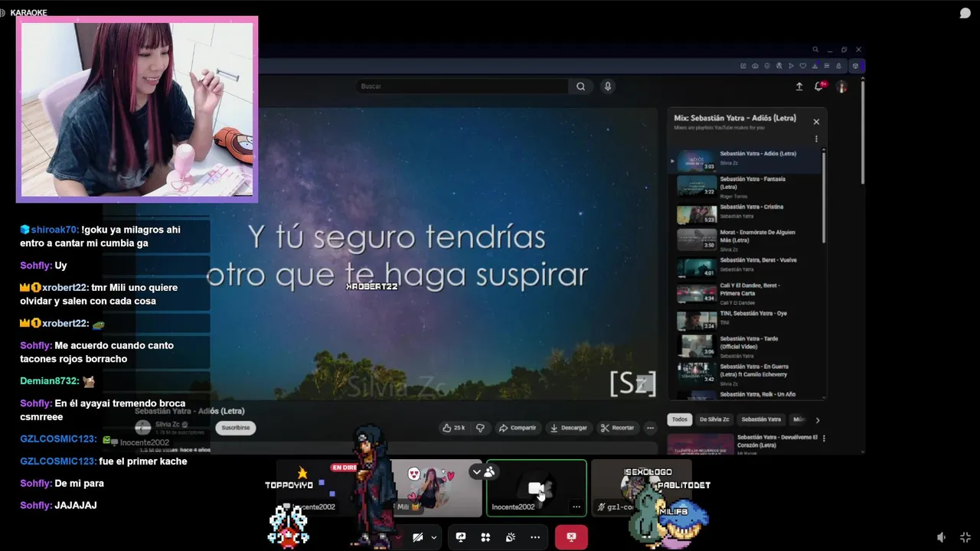Viewport: 980px width, 551px height.
Task: Open YouTube upload/create icon
Action: click(799, 86)
